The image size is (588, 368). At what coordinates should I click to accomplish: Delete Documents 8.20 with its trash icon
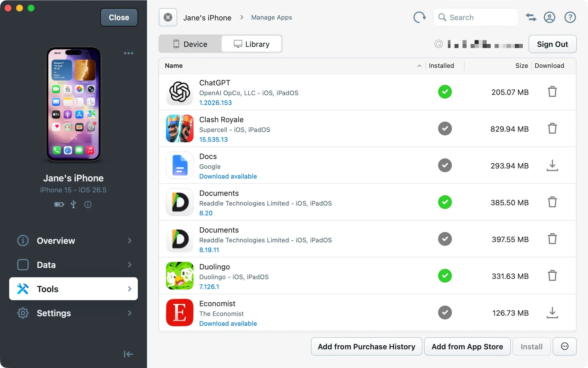click(x=552, y=202)
